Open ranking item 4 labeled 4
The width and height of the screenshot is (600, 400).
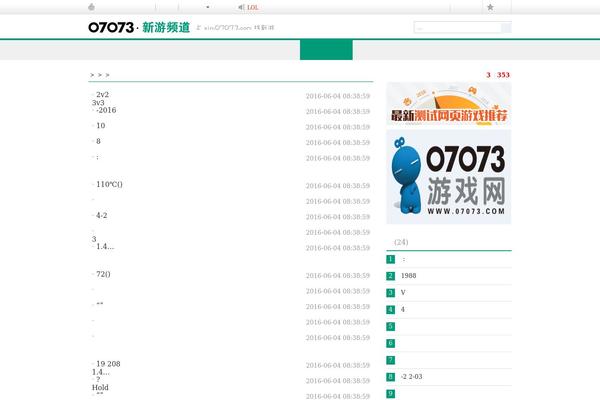click(403, 309)
